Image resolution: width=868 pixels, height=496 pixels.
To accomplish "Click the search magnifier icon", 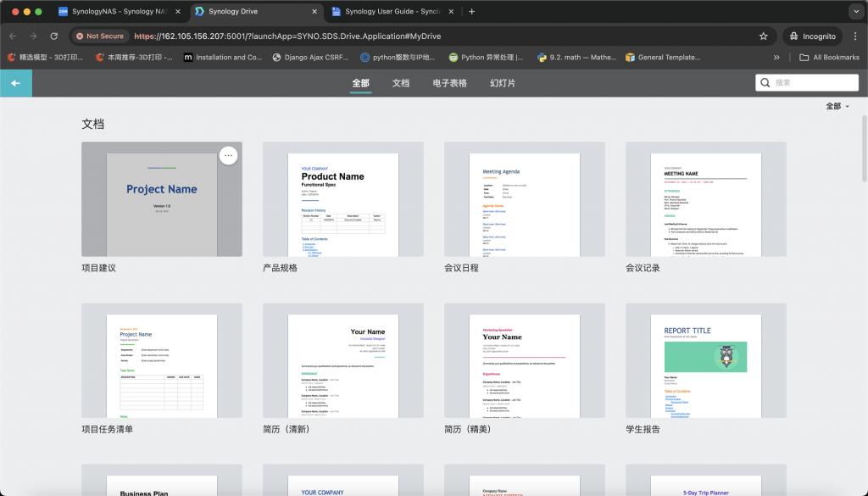I will pos(765,83).
